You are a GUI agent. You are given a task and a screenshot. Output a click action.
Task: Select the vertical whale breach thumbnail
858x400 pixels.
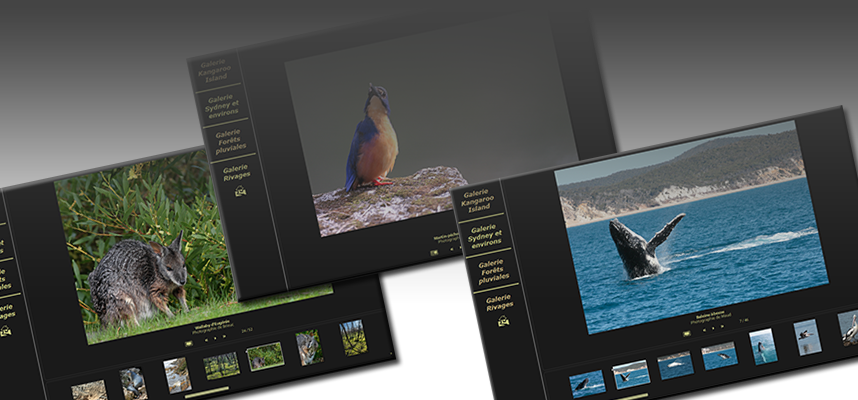(x=763, y=346)
